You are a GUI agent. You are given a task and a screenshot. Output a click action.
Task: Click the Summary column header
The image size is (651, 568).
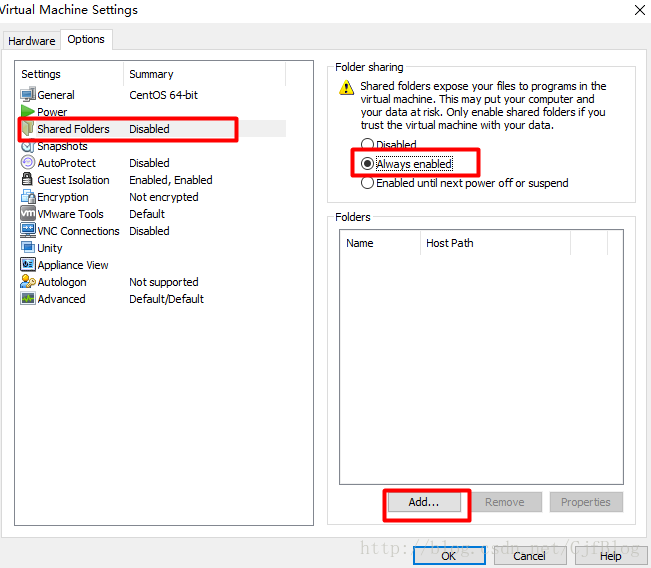pos(205,74)
